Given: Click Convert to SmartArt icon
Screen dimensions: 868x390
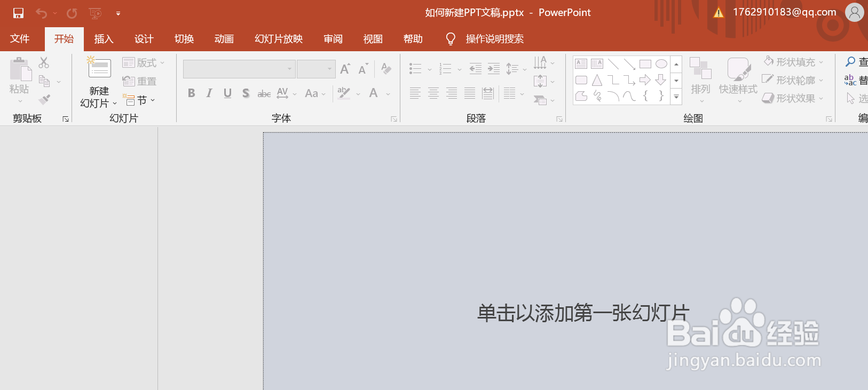Looking at the screenshot, I should coord(540,100).
